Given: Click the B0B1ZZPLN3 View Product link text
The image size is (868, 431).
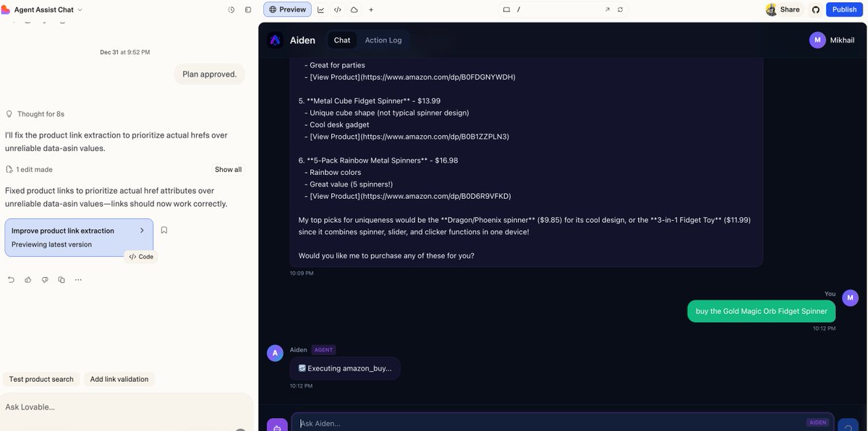Looking at the screenshot, I should [409, 137].
